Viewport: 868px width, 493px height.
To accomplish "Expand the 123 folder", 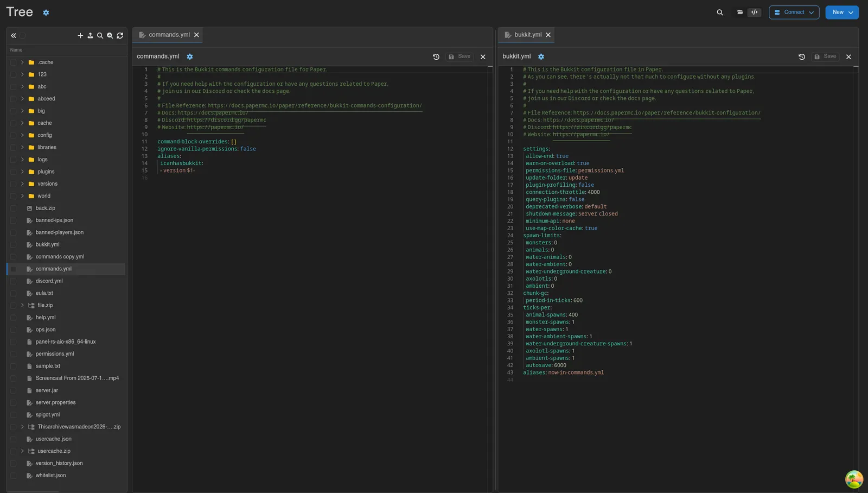I will [x=22, y=74].
